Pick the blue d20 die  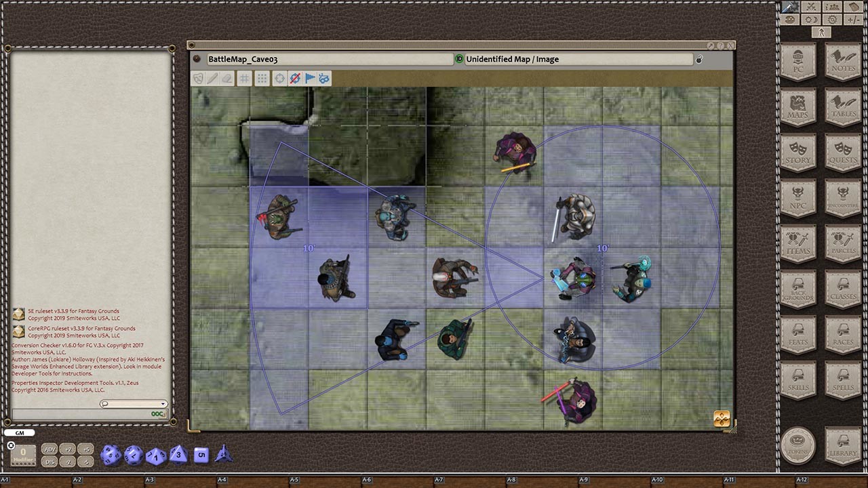tap(111, 455)
